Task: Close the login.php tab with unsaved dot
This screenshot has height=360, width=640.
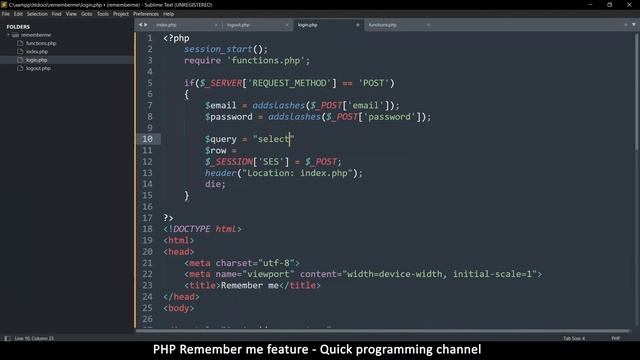Action: point(358,25)
